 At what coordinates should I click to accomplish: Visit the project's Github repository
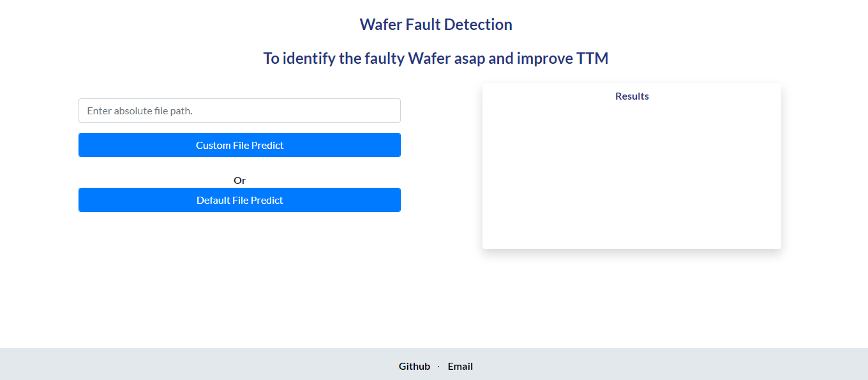pyautogui.click(x=414, y=366)
